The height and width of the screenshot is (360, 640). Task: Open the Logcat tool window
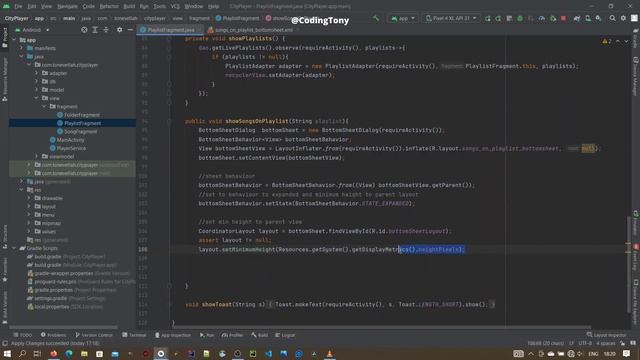click(x=285, y=335)
